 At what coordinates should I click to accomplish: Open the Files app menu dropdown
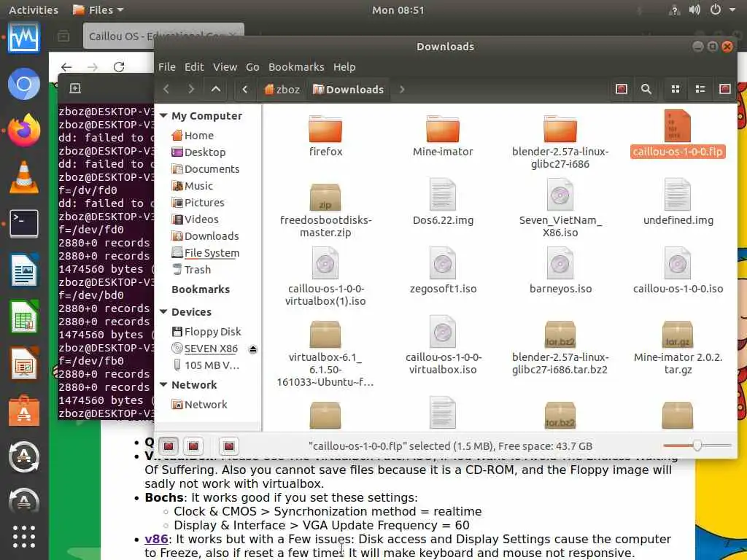[x=98, y=10]
